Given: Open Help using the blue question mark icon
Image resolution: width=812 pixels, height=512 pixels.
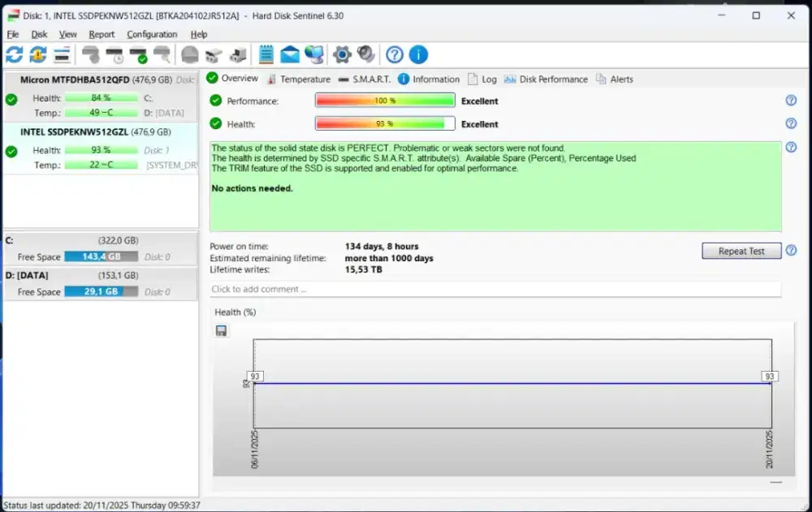Looking at the screenshot, I should coord(394,54).
